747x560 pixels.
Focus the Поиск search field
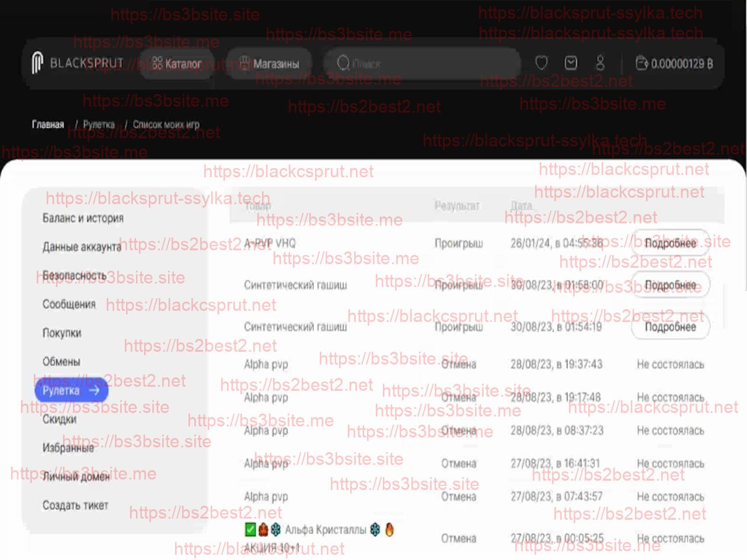[x=421, y=63]
